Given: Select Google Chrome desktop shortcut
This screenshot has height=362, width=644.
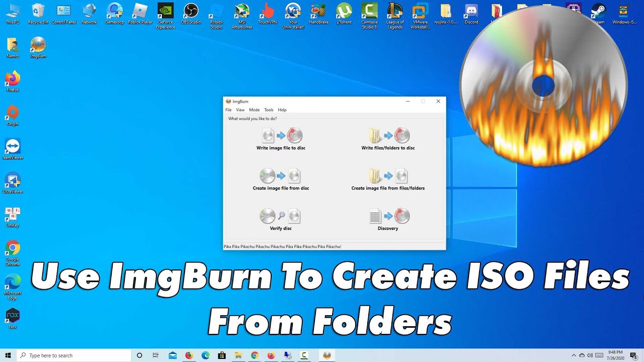Looking at the screenshot, I should [13, 253].
